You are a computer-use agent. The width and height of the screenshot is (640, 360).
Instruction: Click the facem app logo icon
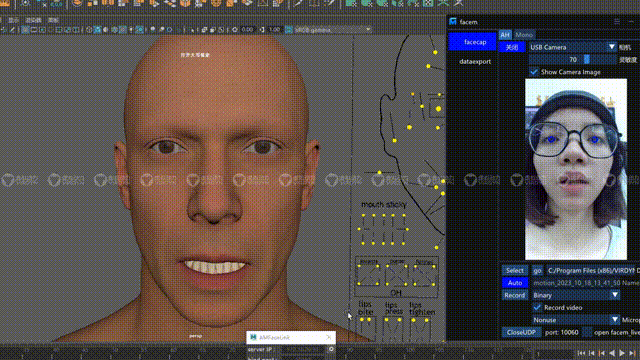pyautogui.click(x=453, y=22)
